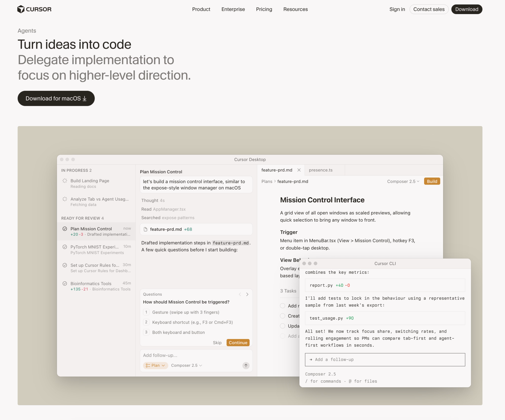Viewport: 505px width, 420px height.
Task: Open the Build Landing Page agent task
Action: click(96, 183)
